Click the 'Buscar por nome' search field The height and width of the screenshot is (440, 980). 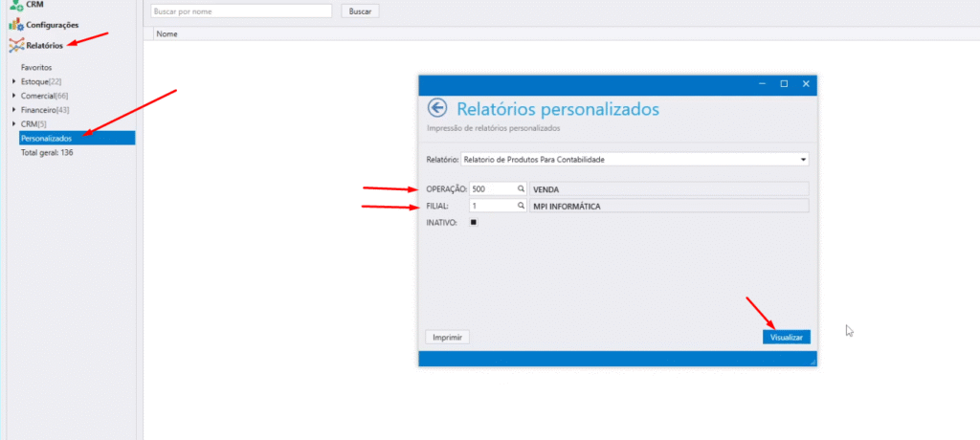[x=241, y=11]
